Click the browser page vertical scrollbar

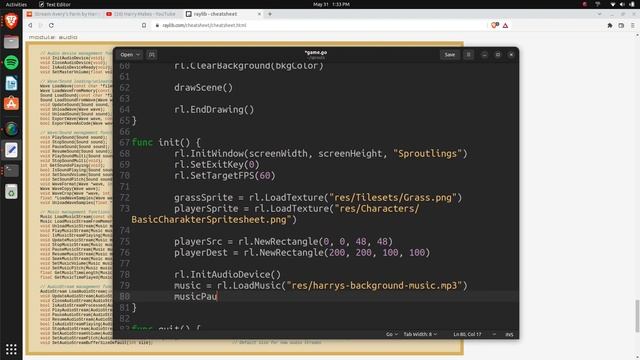637,316
